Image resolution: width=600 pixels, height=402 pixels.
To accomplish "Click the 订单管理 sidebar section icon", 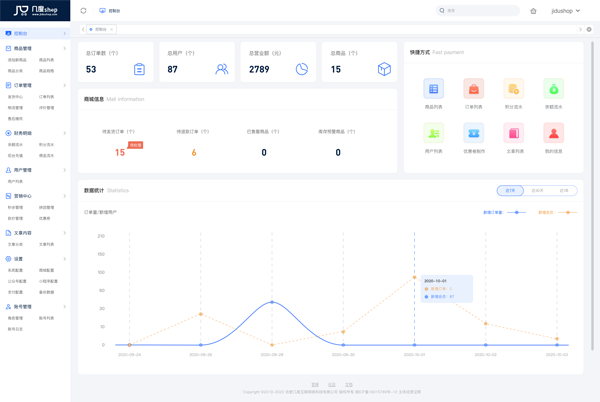I will [8, 85].
